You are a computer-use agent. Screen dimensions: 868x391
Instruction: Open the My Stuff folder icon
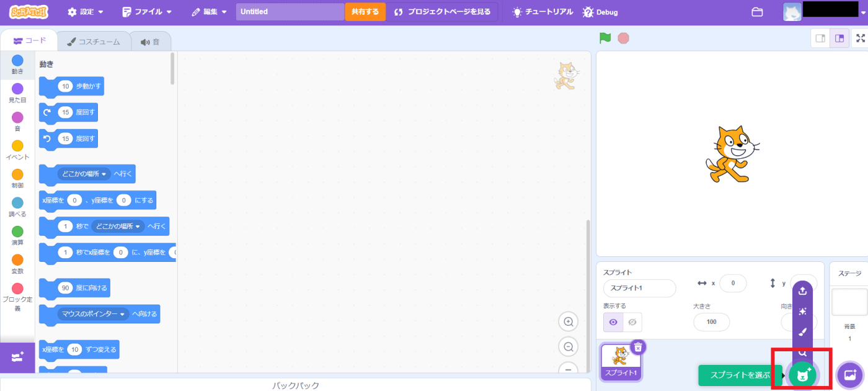(x=756, y=12)
